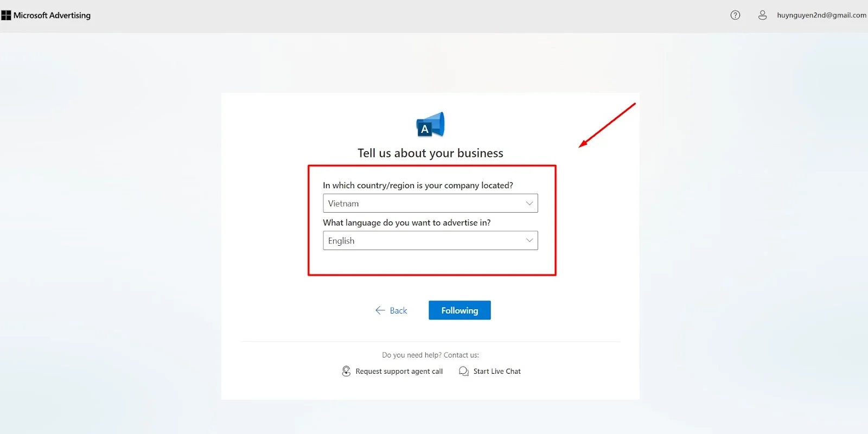Click the support agent headset icon

point(346,371)
